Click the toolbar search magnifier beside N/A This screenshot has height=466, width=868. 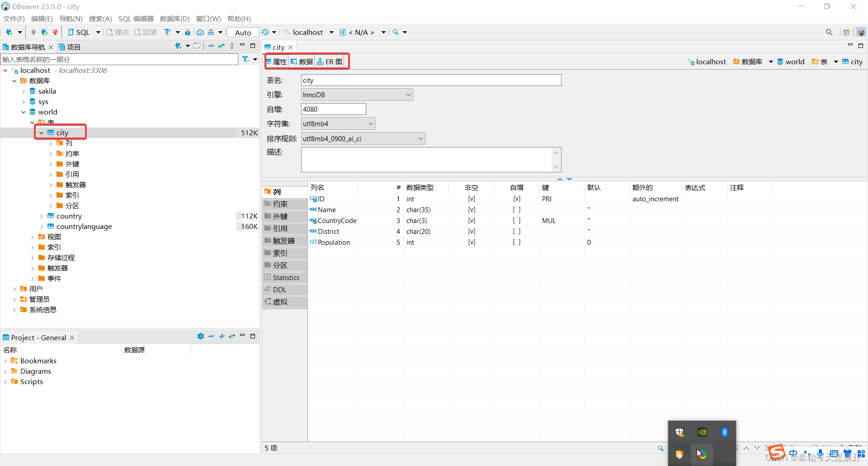pos(396,32)
